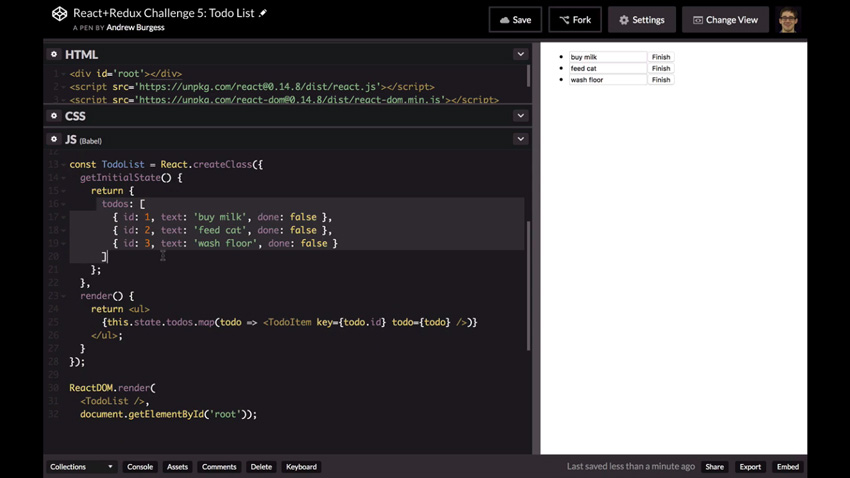This screenshot has width=850, height=478.
Task: Click the HTML editor vertical scrollbar
Action: (529, 76)
